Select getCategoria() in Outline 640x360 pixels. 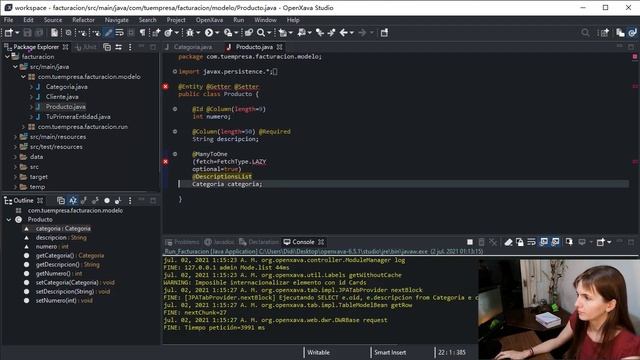[x=70, y=256]
